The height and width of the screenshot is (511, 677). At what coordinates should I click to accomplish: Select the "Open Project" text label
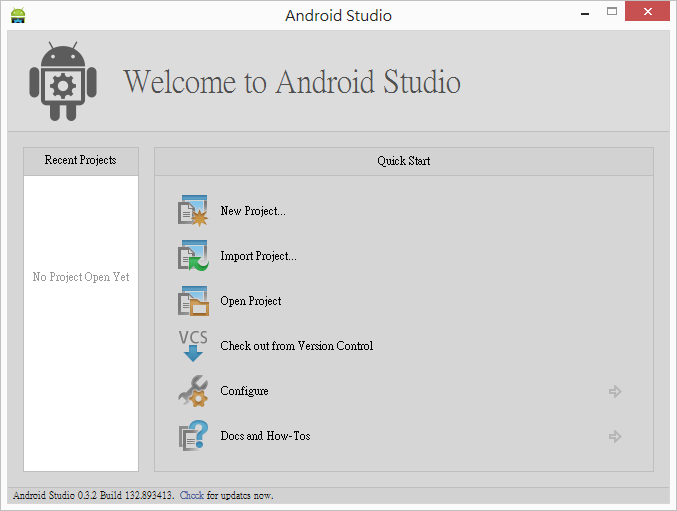pos(251,301)
